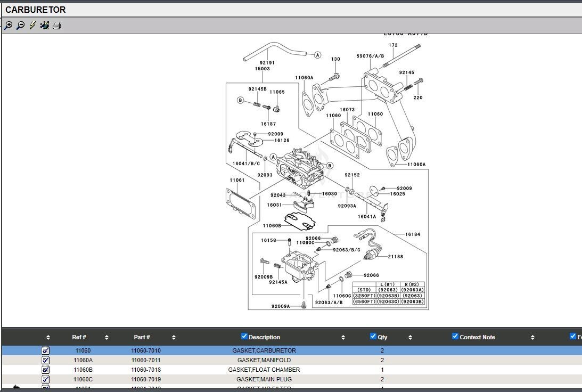Click callout 16126 in the diagram
The height and width of the screenshot is (392, 582).
pos(282,140)
